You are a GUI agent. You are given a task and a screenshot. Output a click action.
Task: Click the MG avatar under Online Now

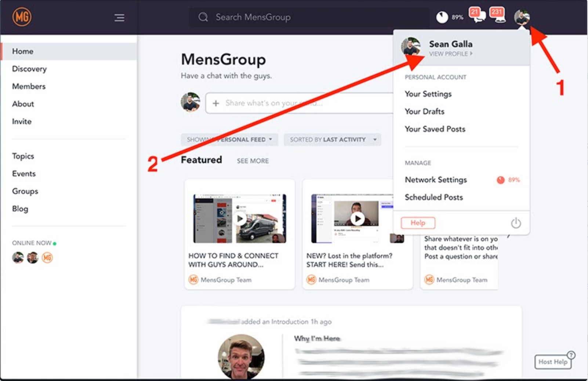point(47,258)
